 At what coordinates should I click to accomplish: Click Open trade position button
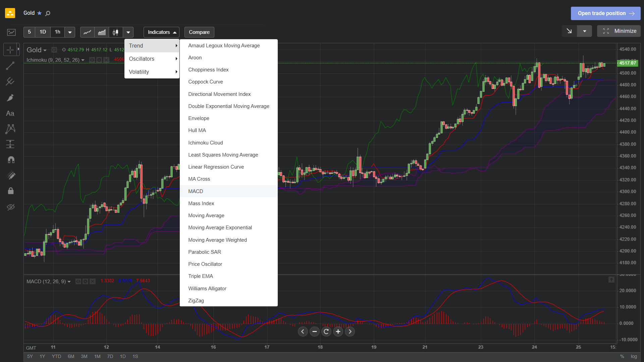[x=606, y=13]
